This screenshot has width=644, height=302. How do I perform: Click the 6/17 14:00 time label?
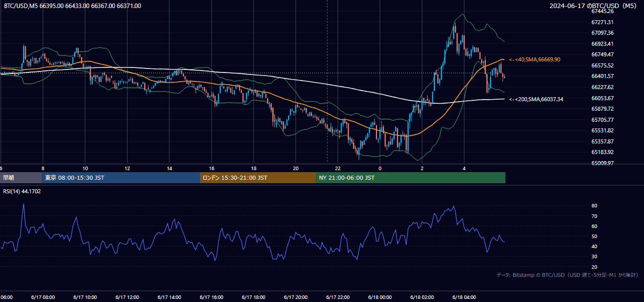pyautogui.click(x=169, y=297)
